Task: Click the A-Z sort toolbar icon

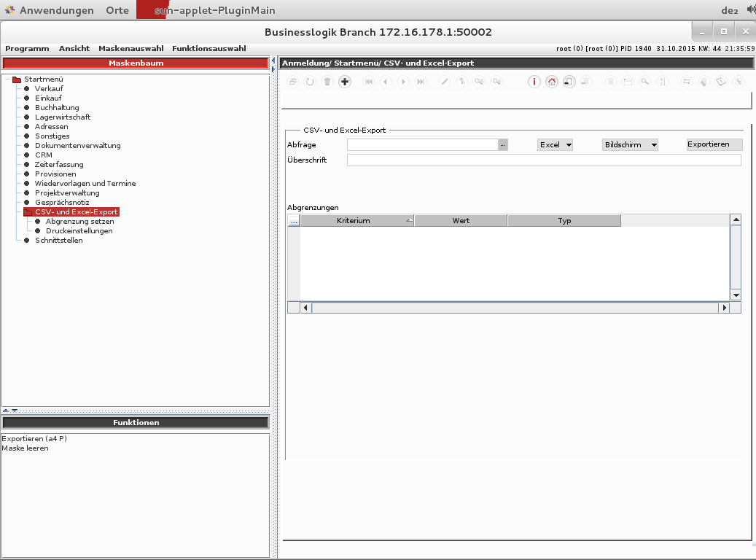Action: pyautogui.click(x=662, y=82)
